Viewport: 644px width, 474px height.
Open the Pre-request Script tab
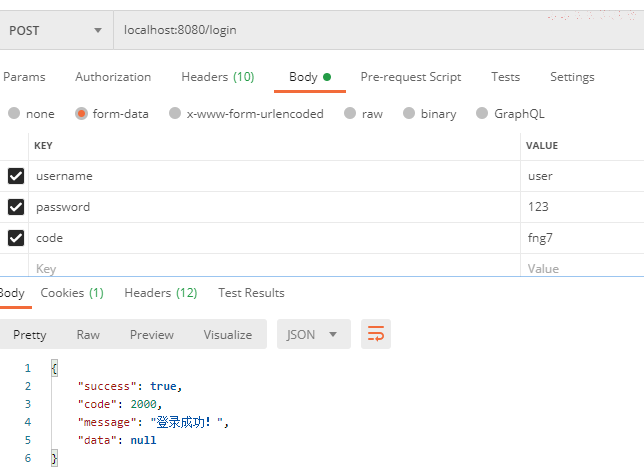(411, 77)
